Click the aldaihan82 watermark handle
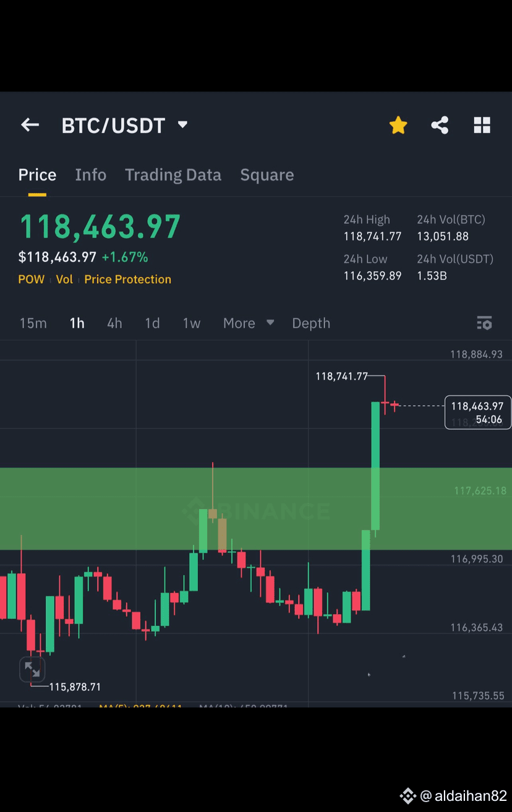512x812 pixels. [463, 796]
